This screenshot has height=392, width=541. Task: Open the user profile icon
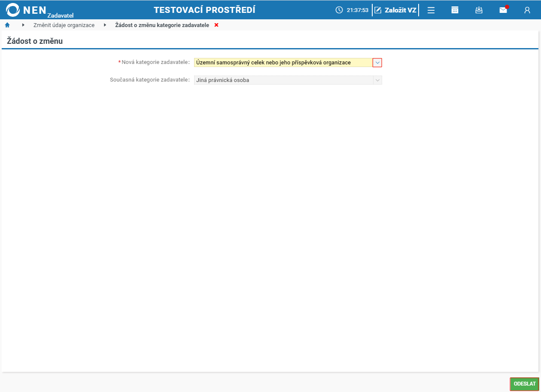pyautogui.click(x=527, y=10)
